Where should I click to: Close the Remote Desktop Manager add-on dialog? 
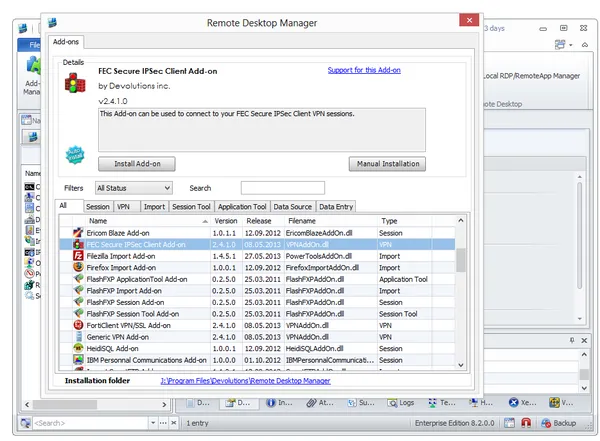(469, 20)
